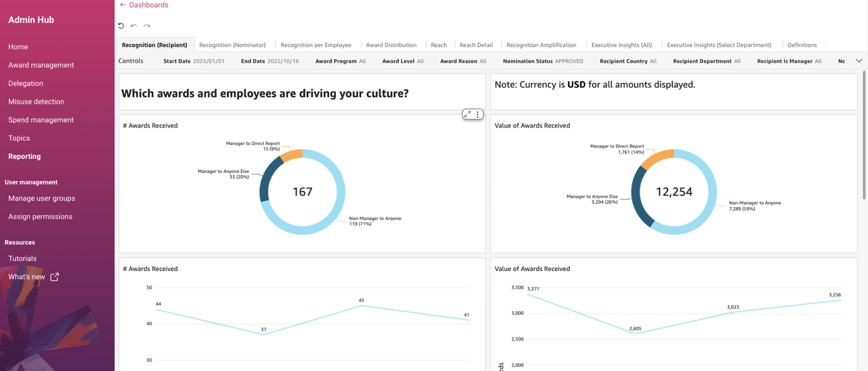868x371 pixels.
Task: Switch to the Award Distribution tab
Action: 391,45
